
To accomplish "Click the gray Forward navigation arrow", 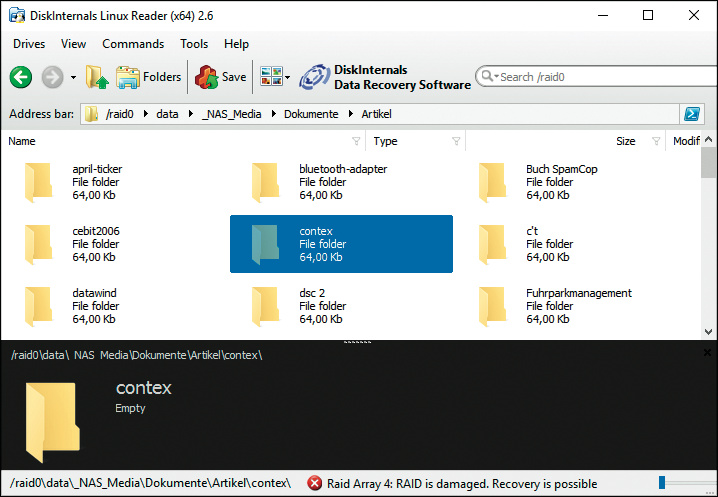I will point(52,77).
